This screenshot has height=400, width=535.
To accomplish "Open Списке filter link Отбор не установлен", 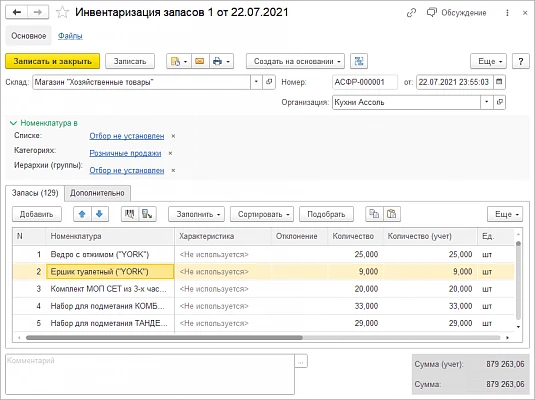I will coord(127,136).
